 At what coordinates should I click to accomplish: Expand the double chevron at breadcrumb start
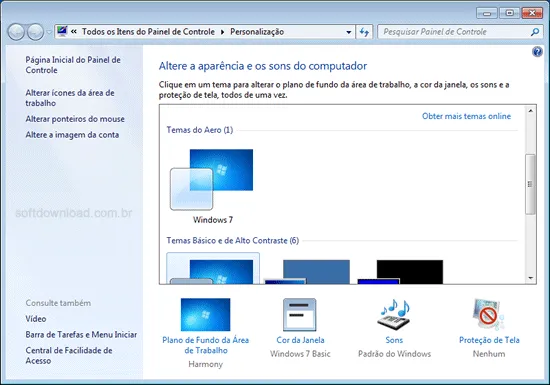(x=74, y=32)
